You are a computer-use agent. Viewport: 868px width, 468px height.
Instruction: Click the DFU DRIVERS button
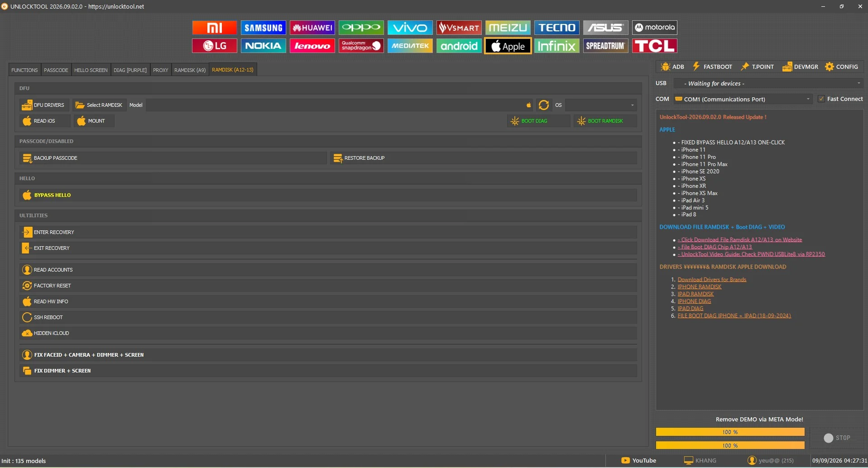click(x=44, y=105)
